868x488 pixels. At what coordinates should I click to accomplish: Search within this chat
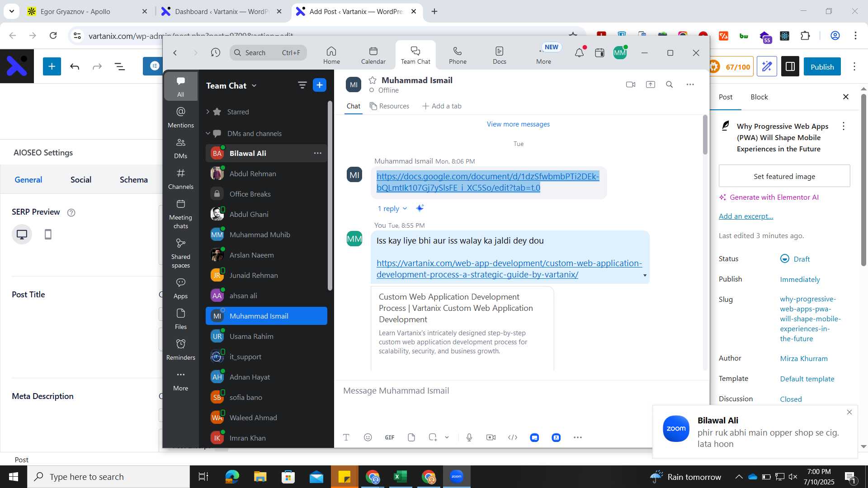pos(670,84)
